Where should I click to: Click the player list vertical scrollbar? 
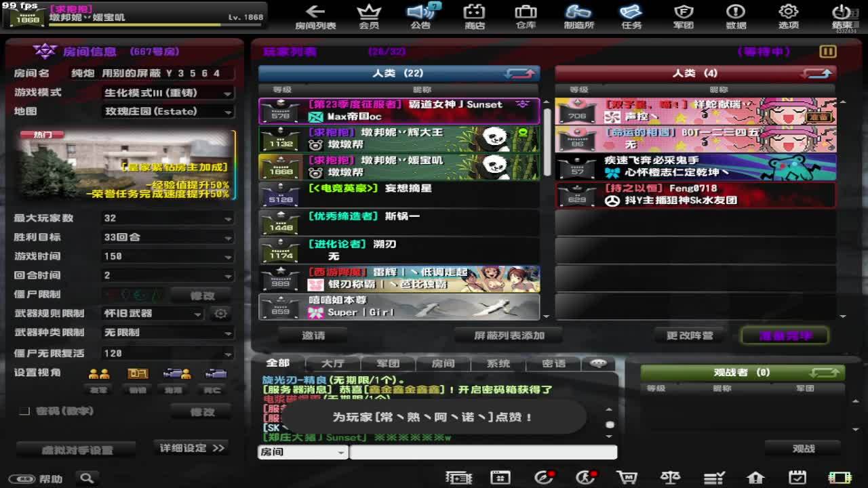(547, 142)
